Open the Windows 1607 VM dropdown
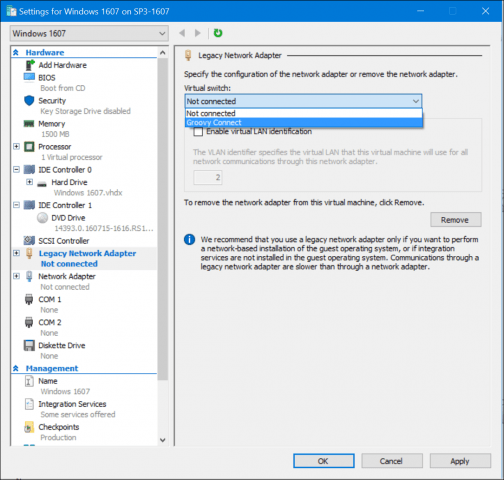The width and height of the screenshot is (504, 480). 89,33
